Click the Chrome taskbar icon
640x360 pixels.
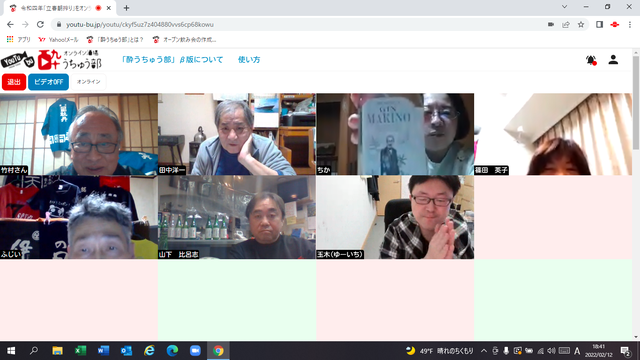(218, 351)
